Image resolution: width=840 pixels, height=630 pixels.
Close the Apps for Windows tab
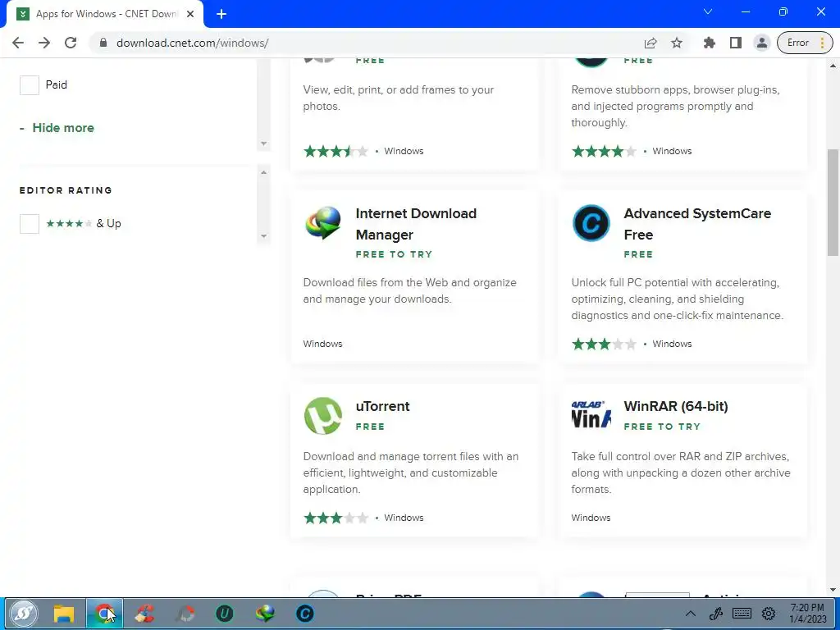(x=190, y=14)
